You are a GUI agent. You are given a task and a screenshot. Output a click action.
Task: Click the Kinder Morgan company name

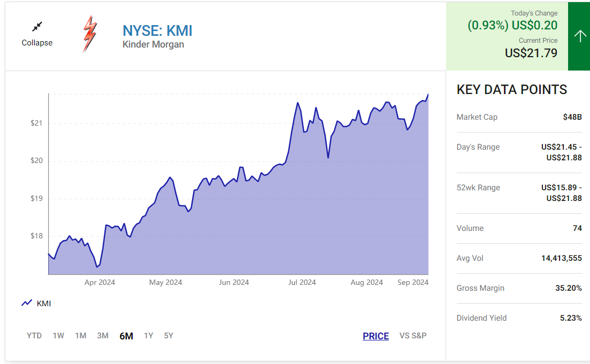153,44
